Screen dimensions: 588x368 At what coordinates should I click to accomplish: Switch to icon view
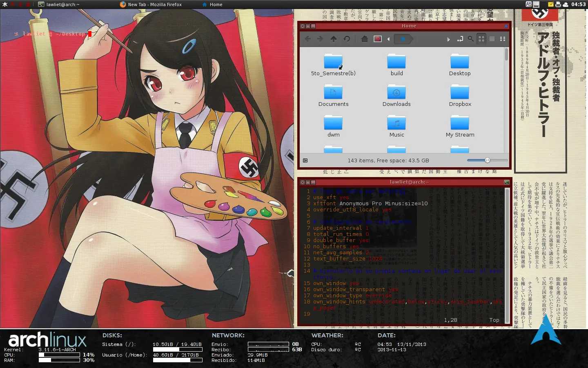tap(481, 39)
